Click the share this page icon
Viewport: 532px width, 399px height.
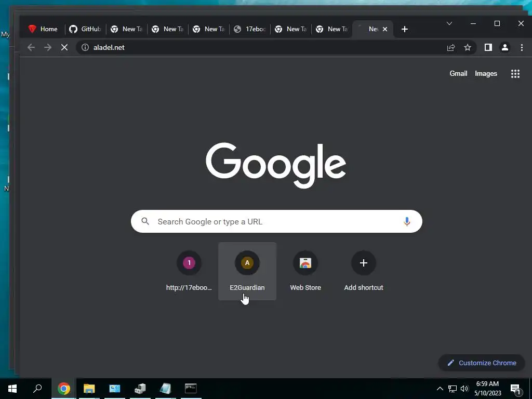pos(451,47)
